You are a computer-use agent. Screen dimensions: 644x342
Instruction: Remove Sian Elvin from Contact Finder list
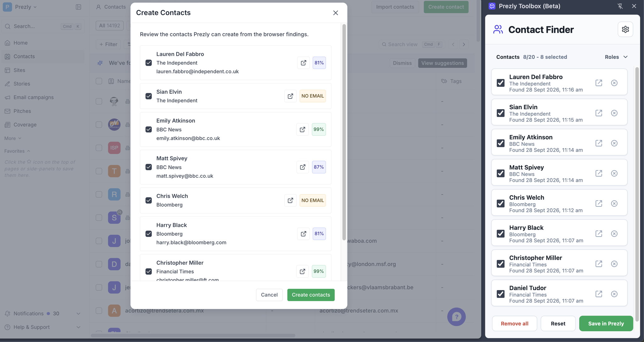614,113
